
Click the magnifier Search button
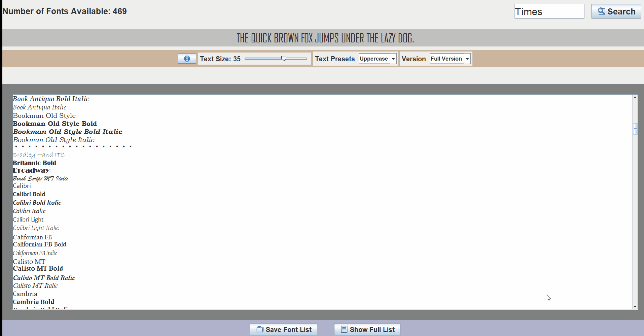(616, 11)
